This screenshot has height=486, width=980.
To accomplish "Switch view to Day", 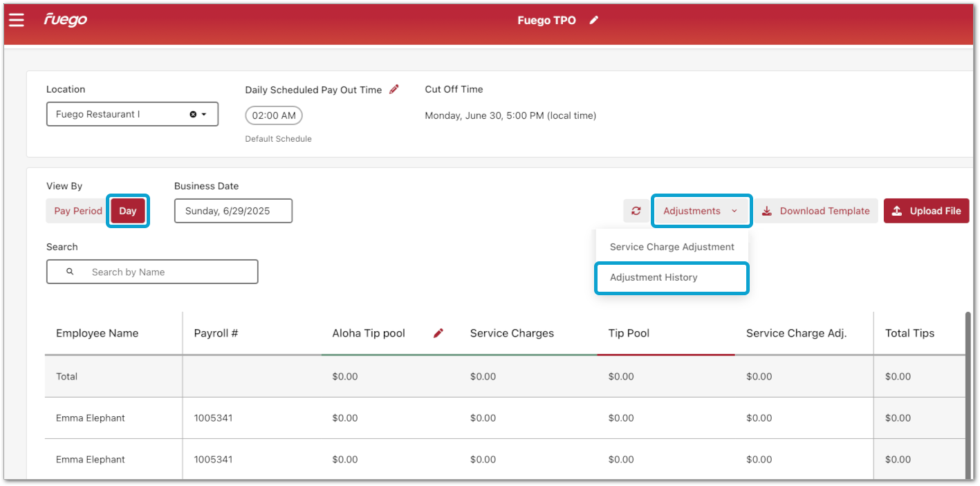I will coord(128,211).
